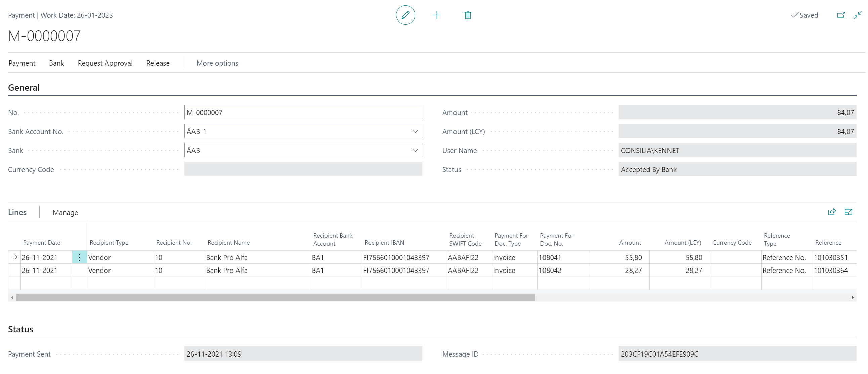The width and height of the screenshot is (868, 374).
Task: Click the User Name value CONSILIA\KENNET
Action: [x=737, y=150]
